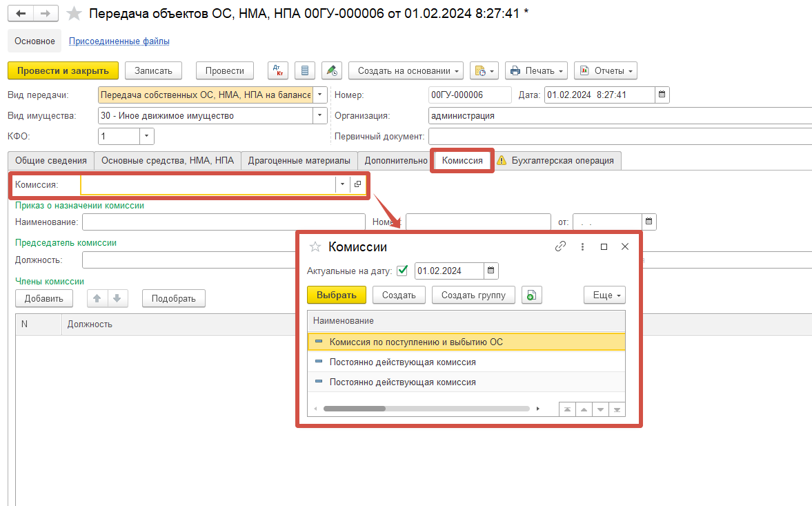Screen dimensions: 812x506
Task: Select the Комиссия tab
Action: click(462, 161)
